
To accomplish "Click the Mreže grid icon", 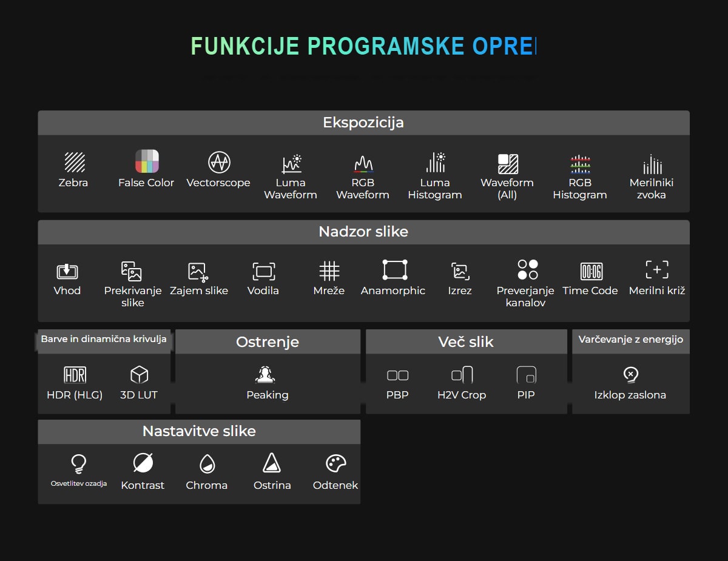I will [329, 270].
